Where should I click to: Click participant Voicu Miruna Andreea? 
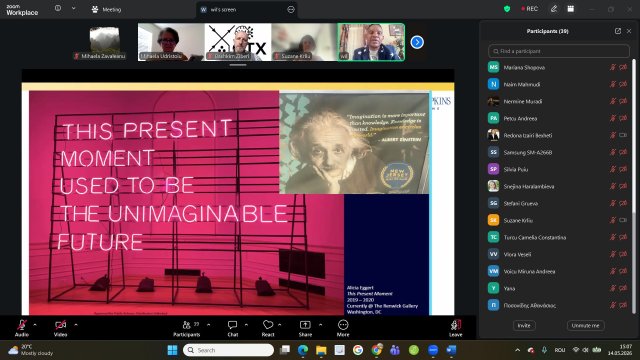click(558, 271)
